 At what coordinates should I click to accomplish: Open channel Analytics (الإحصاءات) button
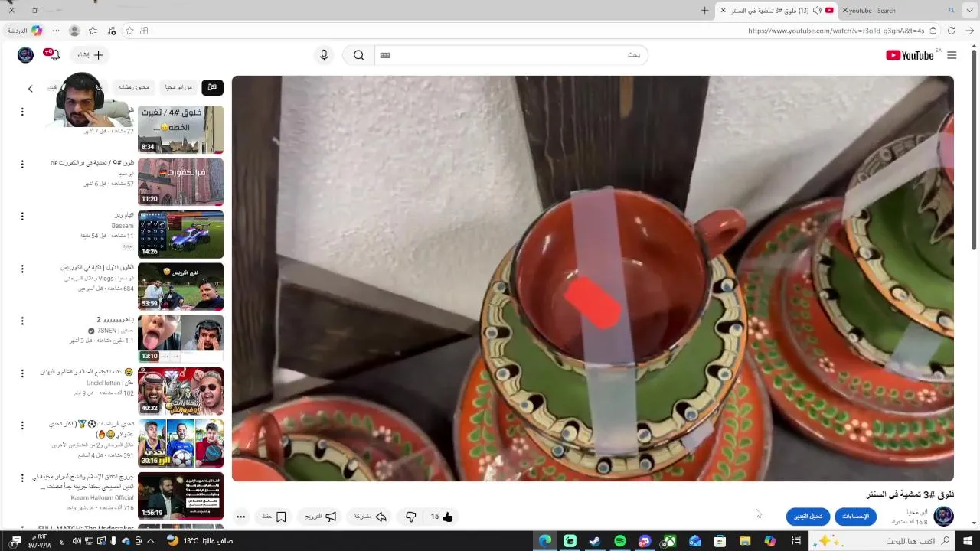click(855, 517)
